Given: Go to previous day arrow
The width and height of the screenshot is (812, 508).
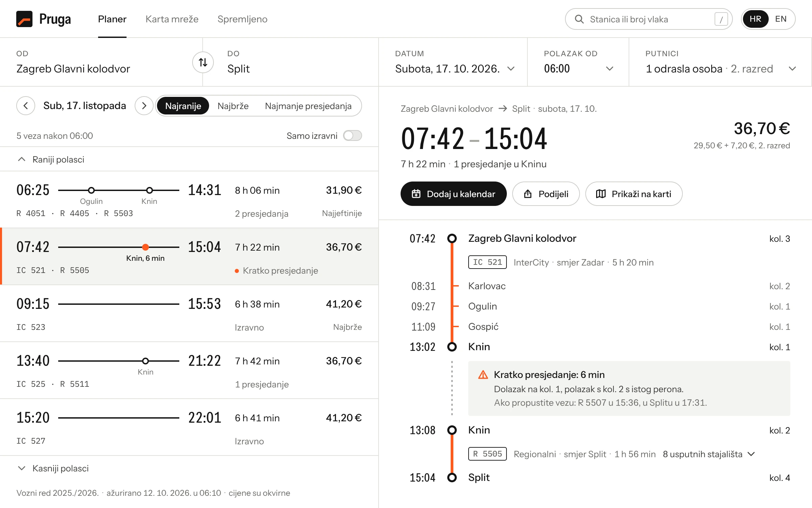Looking at the screenshot, I should (26, 106).
